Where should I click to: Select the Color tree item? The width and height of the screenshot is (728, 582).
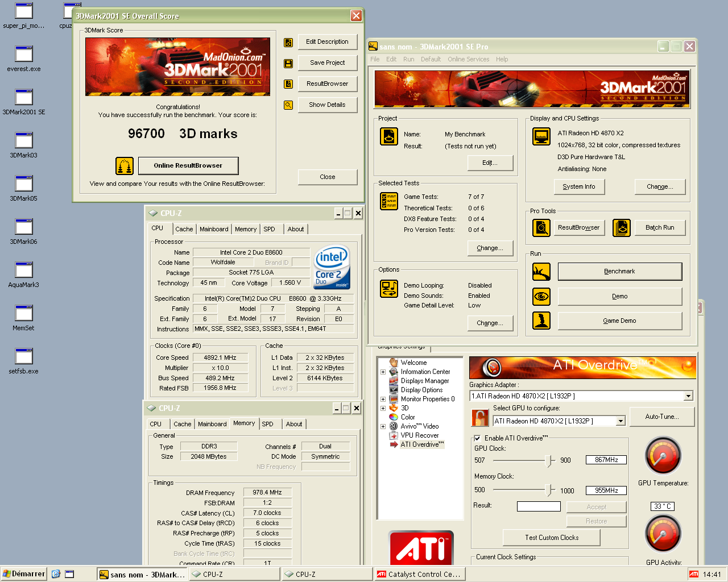(x=407, y=417)
